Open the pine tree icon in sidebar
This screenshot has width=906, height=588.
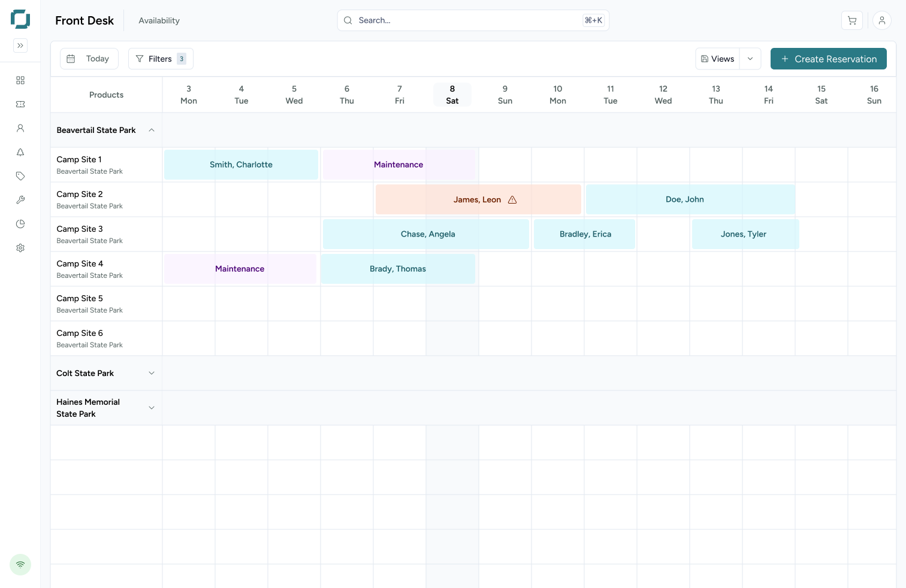click(20, 152)
